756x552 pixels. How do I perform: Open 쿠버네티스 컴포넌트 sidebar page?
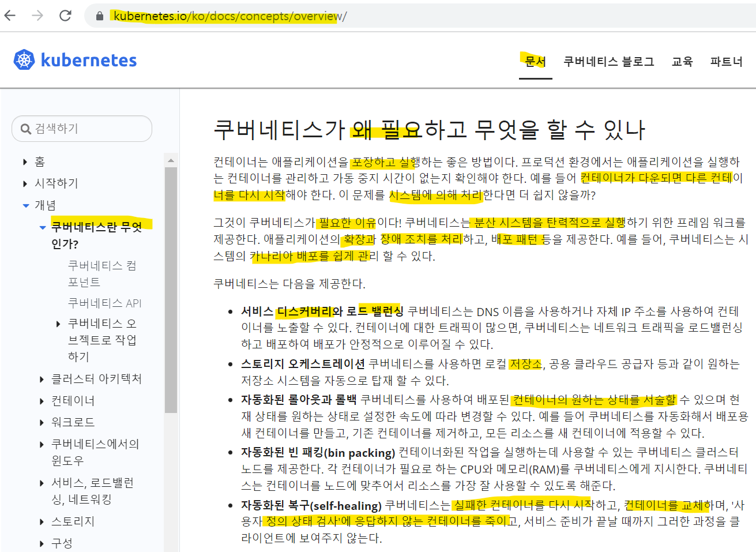tap(102, 274)
